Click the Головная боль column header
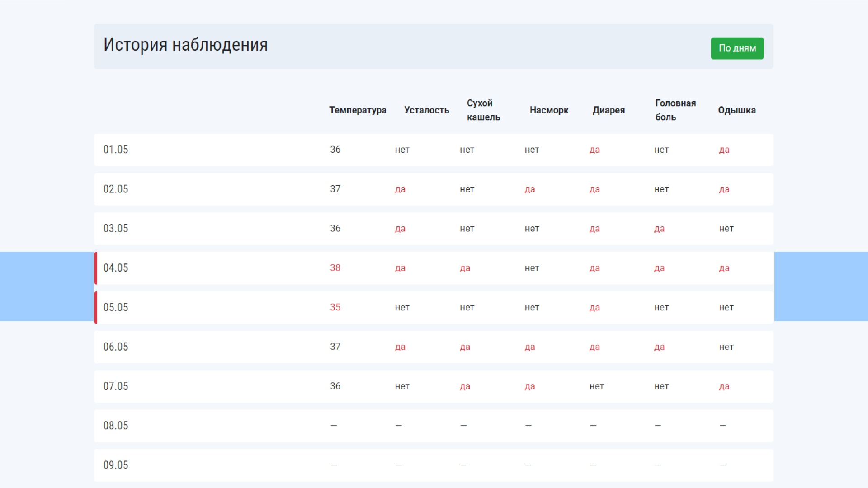This screenshot has height=488, width=868. click(675, 110)
